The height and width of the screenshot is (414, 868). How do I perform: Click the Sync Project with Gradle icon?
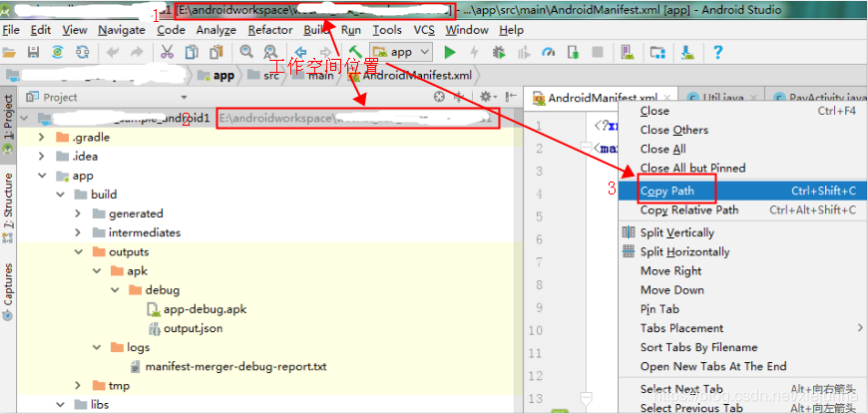click(x=58, y=53)
